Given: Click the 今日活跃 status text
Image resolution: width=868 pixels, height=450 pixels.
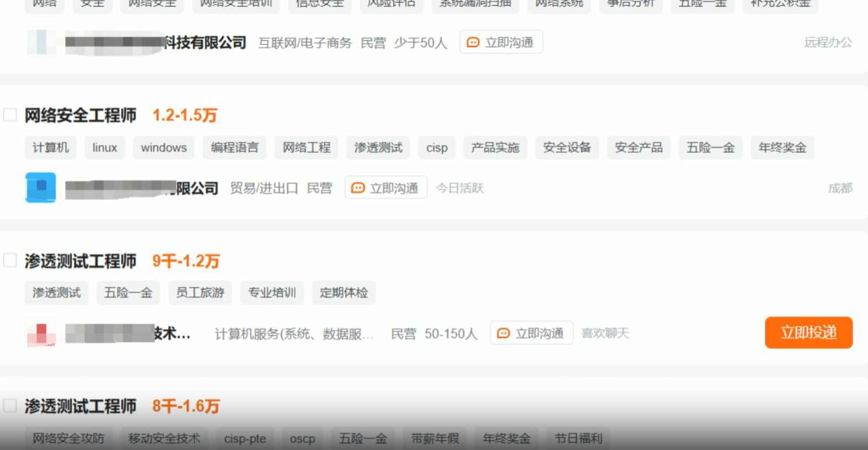Looking at the screenshot, I should pyautogui.click(x=460, y=188).
